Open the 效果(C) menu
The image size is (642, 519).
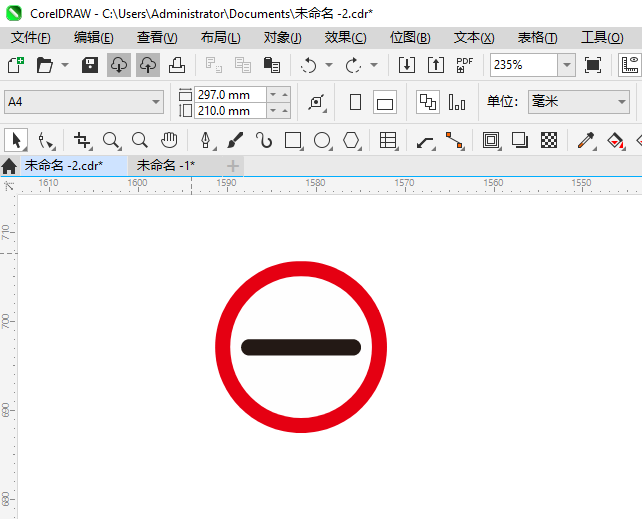(346, 38)
